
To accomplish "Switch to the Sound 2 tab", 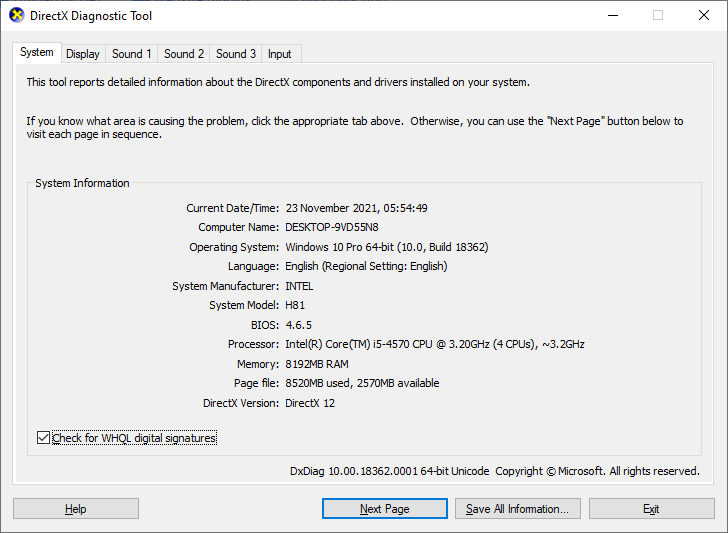I will click(184, 54).
